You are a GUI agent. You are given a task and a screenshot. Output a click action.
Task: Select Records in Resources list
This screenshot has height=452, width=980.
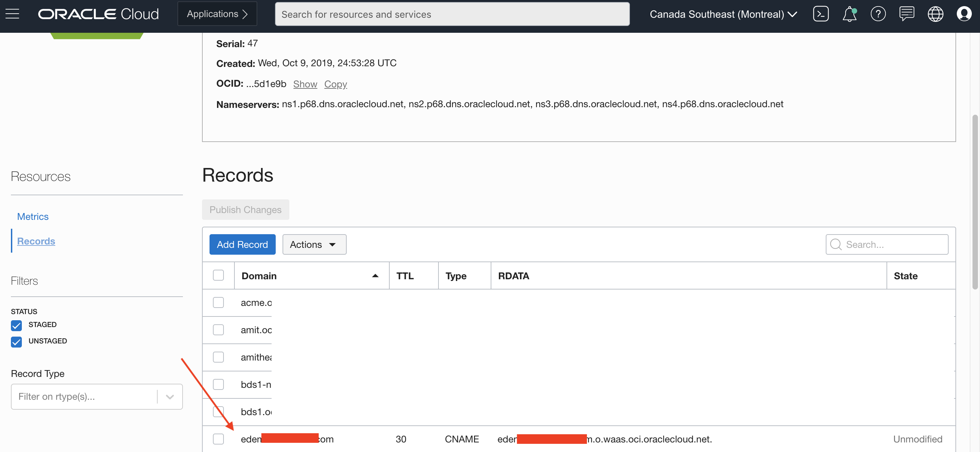[36, 241]
